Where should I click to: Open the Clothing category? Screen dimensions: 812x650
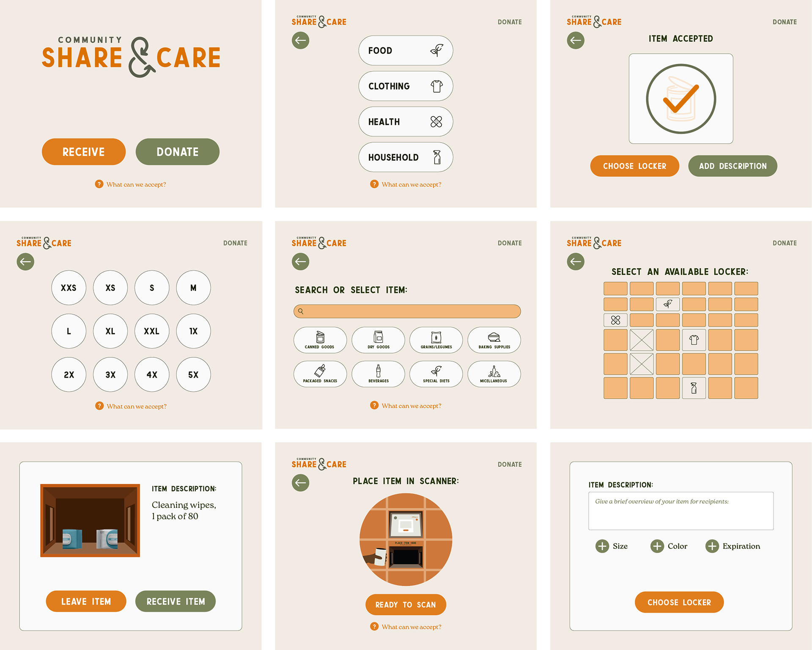406,86
